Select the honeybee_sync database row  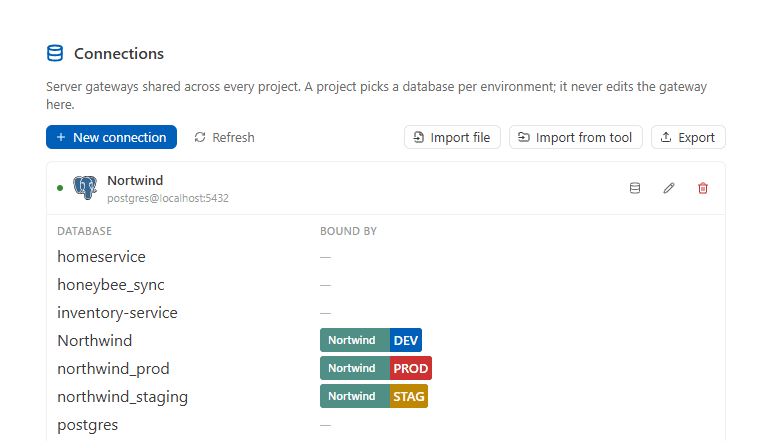point(386,285)
